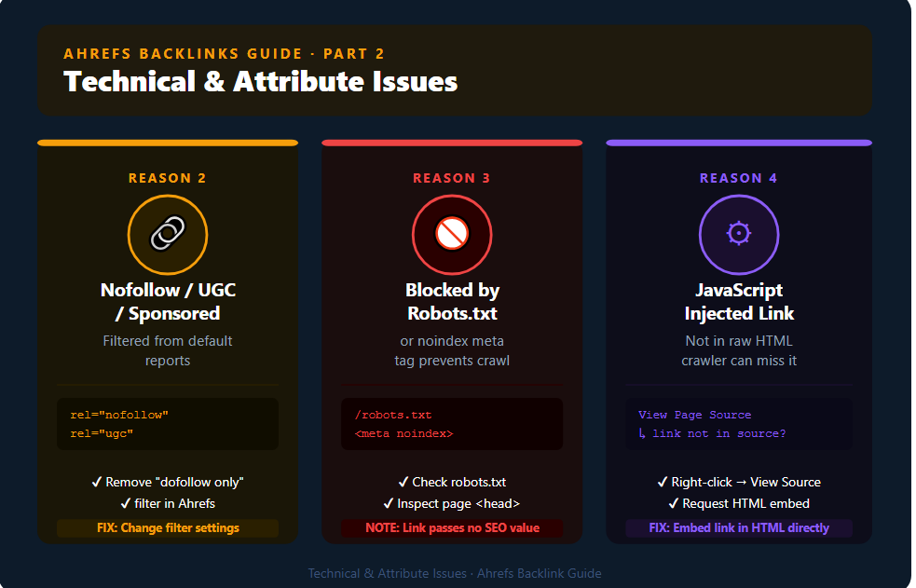Viewport: 916px width, 588px height.
Task: Click the 'REASON 3' label
Action: pos(452,178)
